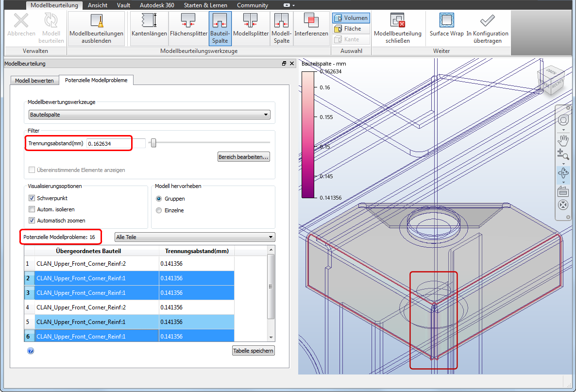Click Modellbeurteilung schließen icon
This screenshot has height=392, width=576.
tap(397, 20)
